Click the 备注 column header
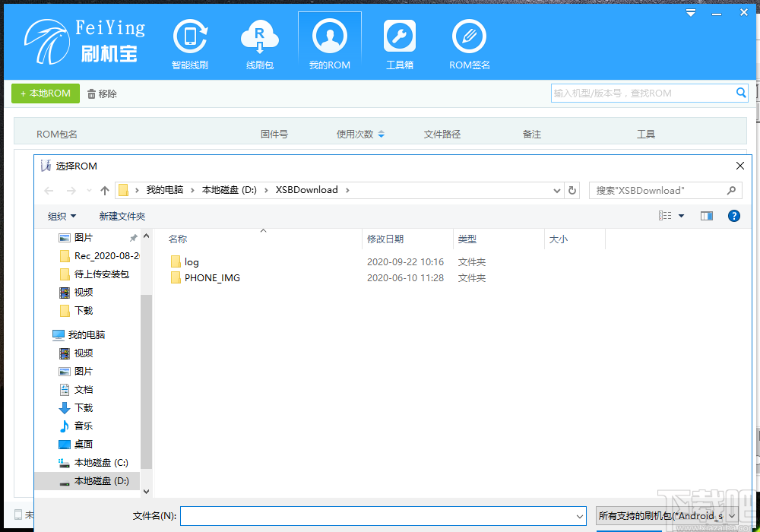The height and width of the screenshot is (532, 760). (x=532, y=135)
